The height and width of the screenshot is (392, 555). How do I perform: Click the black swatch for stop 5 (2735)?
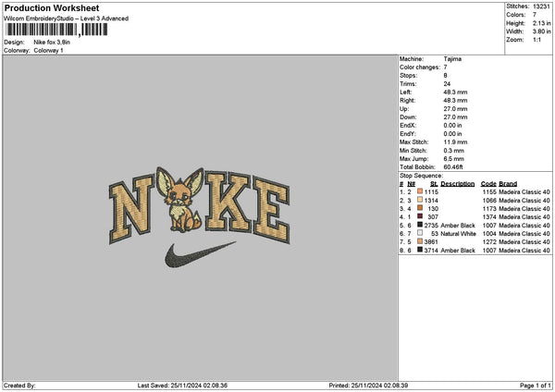click(420, 225)
